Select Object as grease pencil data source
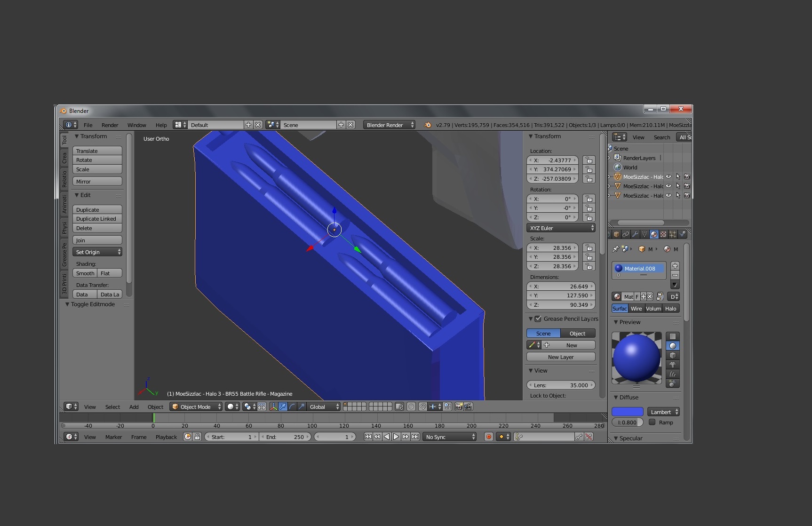Screen dimensions: 812x526 (x=578, y=333)
